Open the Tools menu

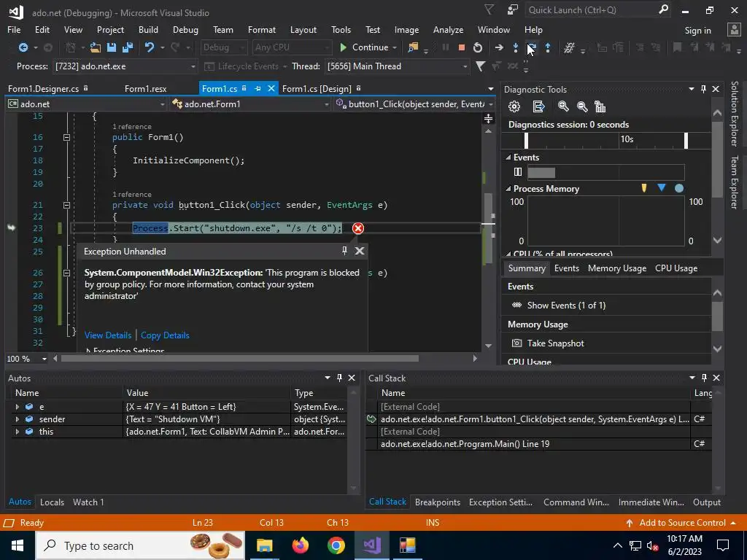point(341,29)
